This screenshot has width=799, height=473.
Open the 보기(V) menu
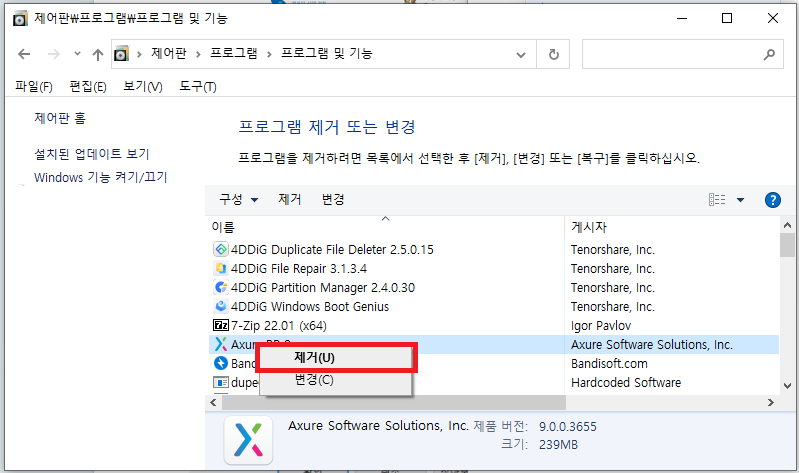pos(143,87)
